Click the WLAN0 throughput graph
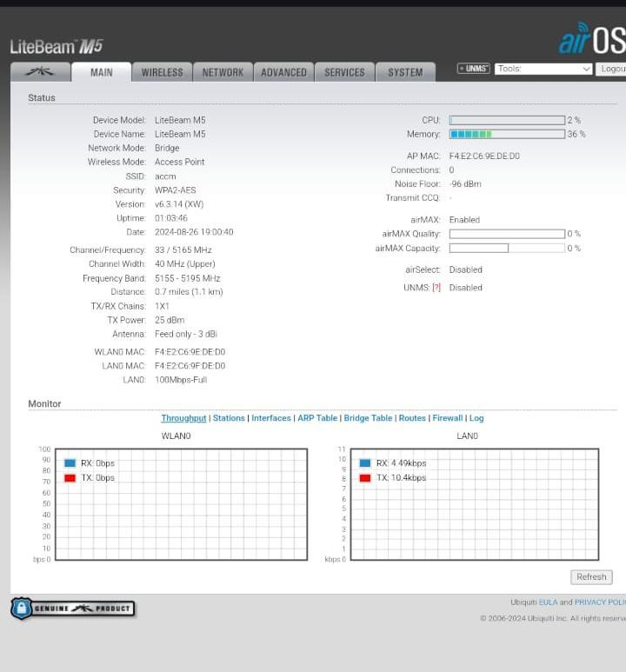Screen dimensions: 626x672 [182, 504]
